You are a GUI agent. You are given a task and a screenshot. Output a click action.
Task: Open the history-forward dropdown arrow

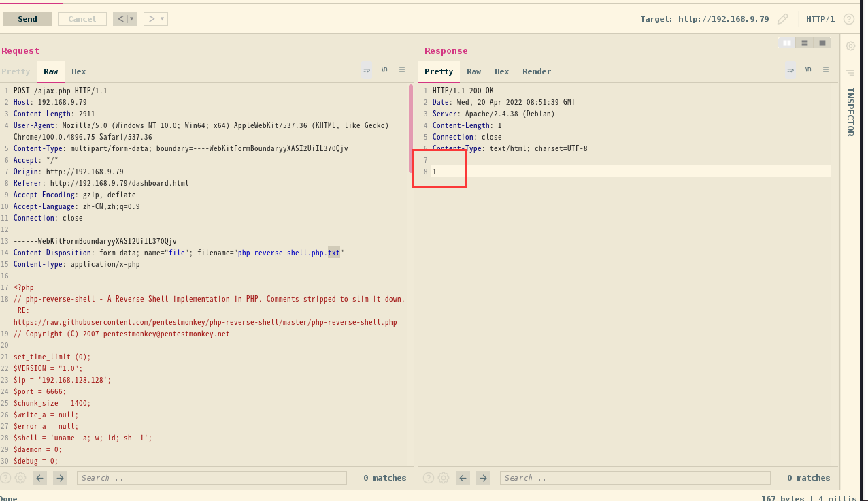point(163,19)
